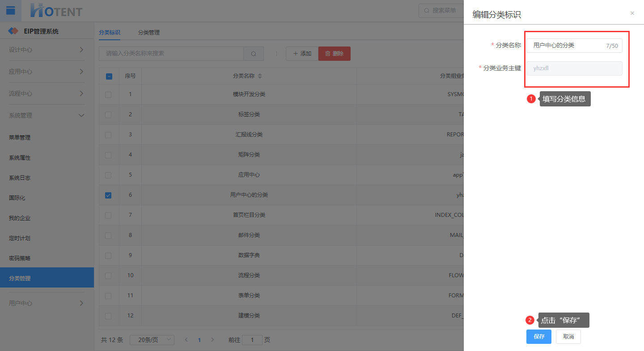This screenshot has height=351, width=644.
Task: Check the row for 汇报线分类
Action: tap(108, 135)
